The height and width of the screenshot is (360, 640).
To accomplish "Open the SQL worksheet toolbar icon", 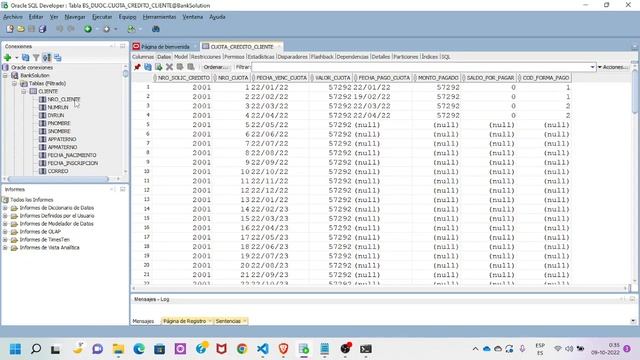I will click(x=131, y=29).
